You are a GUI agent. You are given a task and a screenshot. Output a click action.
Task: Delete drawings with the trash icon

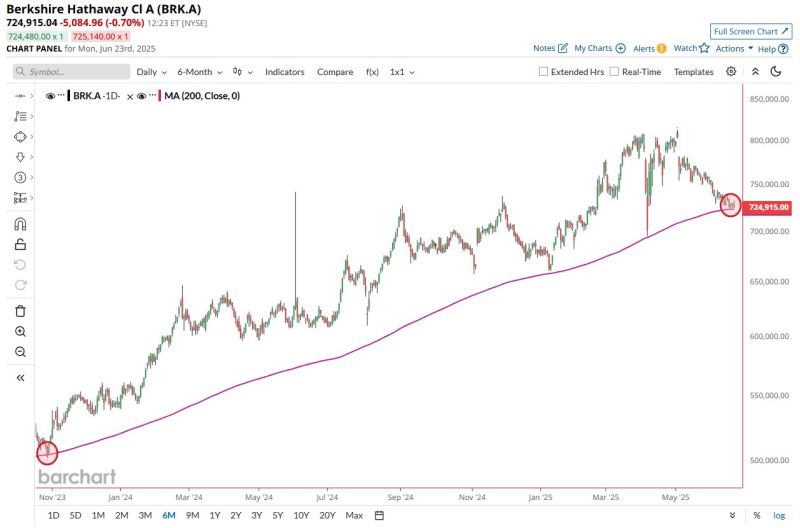pos(20,310)
